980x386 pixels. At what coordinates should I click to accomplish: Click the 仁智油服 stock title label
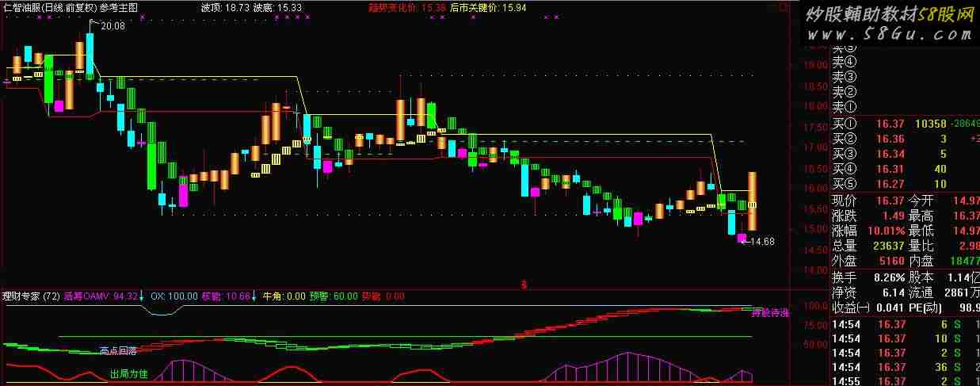click(x=23, y=7)
